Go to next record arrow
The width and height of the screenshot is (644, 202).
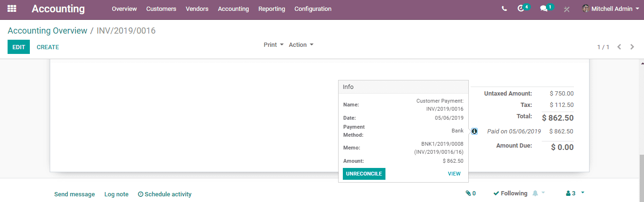[632, 47]
